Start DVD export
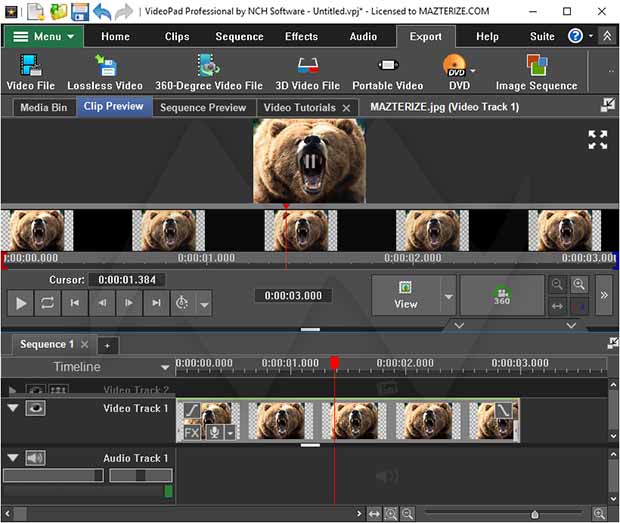Image resolution: width=620 pixels, height=523 pixels. pos(456,72)
